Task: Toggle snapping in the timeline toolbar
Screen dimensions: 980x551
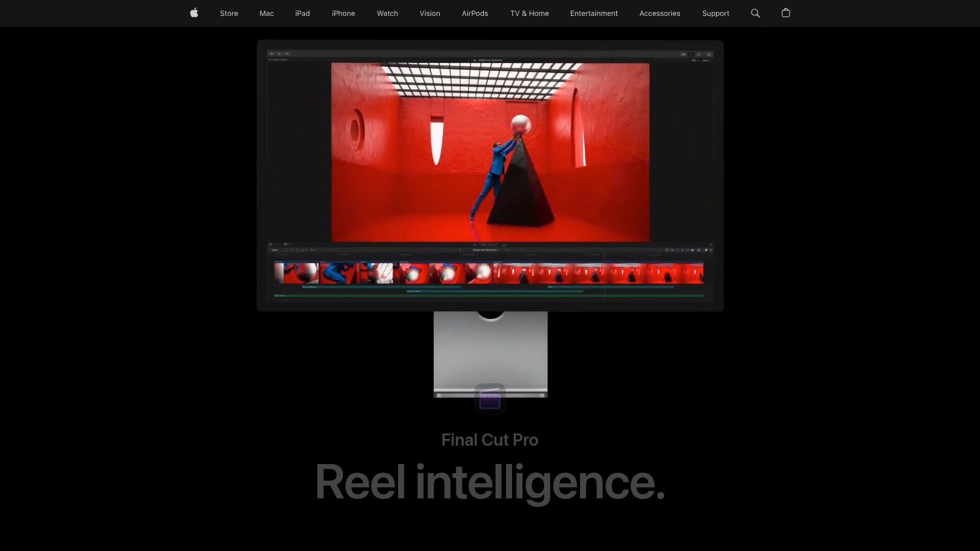Action: point(699,250)
